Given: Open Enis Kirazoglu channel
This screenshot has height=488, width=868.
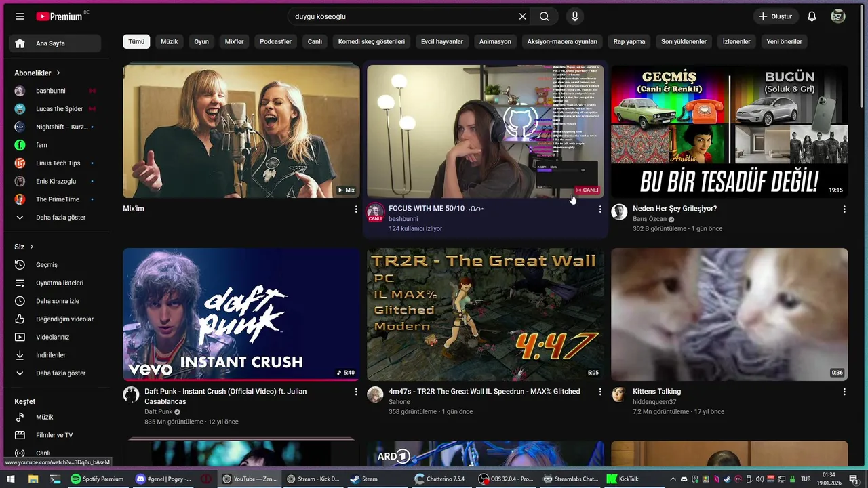Looking at the screenshot, I should (x=55, y=181).
